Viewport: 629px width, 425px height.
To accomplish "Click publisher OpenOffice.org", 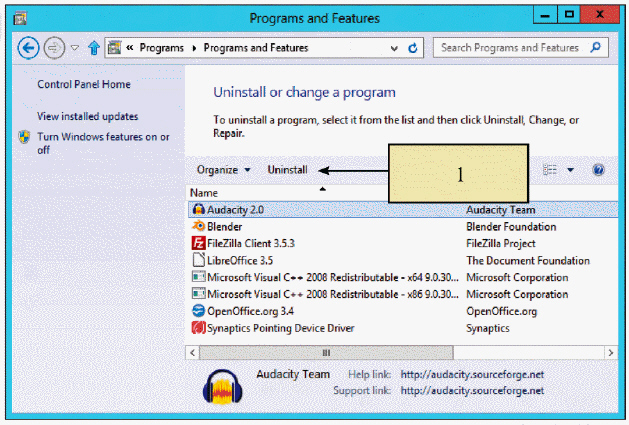I will click(x=501, y=311).
